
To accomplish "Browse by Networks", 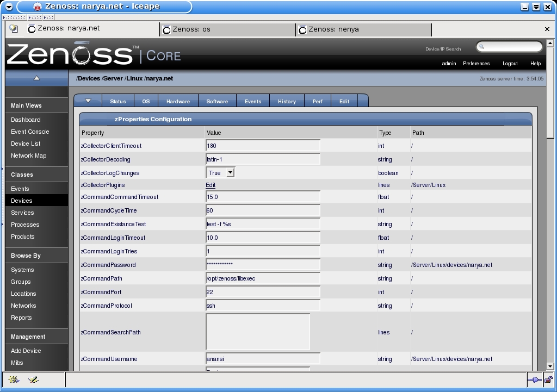I will 23,306.
